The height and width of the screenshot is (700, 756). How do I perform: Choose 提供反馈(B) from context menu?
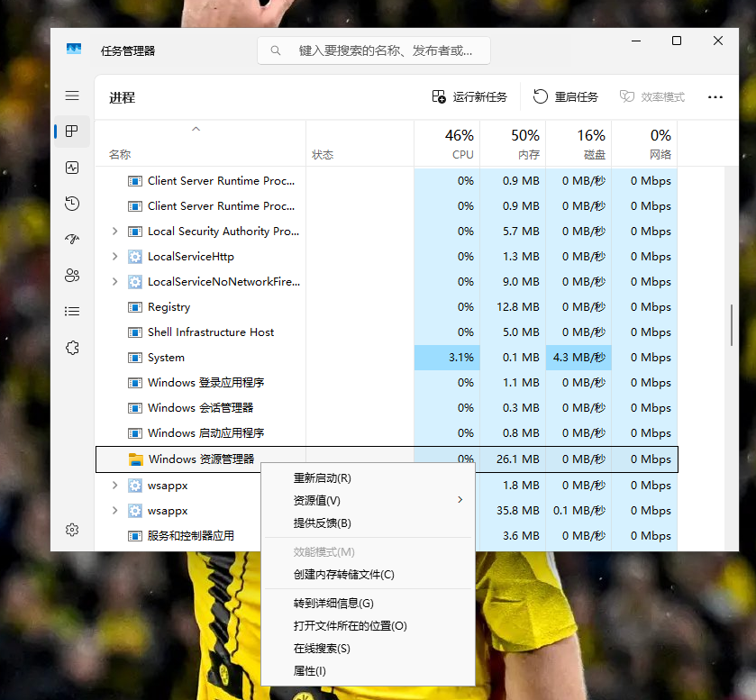point(368,523)
